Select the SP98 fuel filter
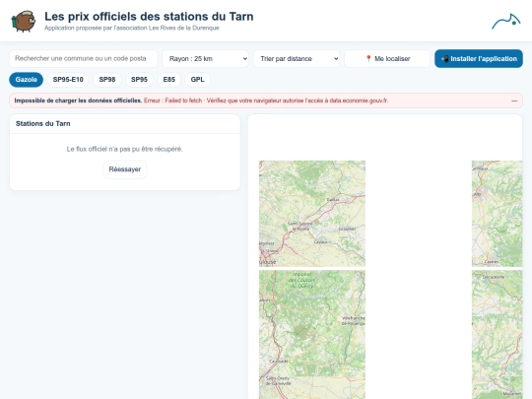Screen dimensions: 532x399 [x=107, y=80]
